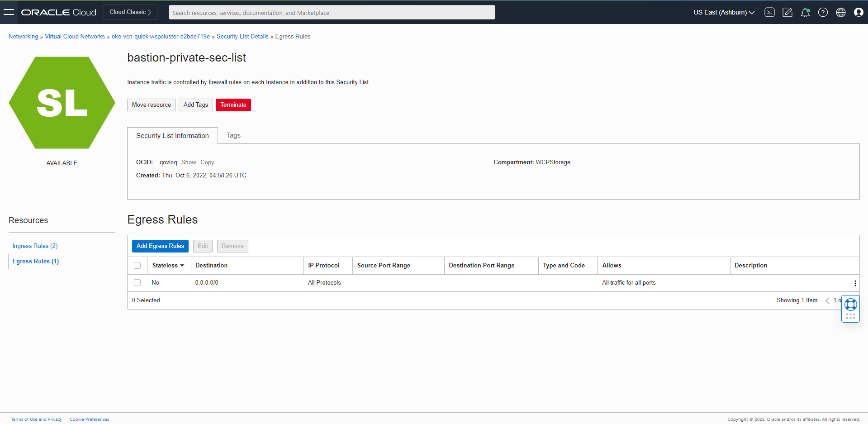
Task: Copy the OCID
Action: 207,162
